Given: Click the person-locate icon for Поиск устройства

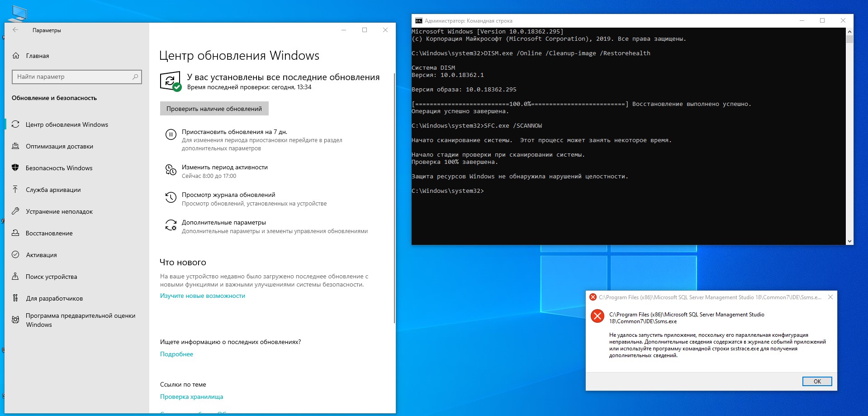Looking at the screenshot, I should click(x=15, y=276).
